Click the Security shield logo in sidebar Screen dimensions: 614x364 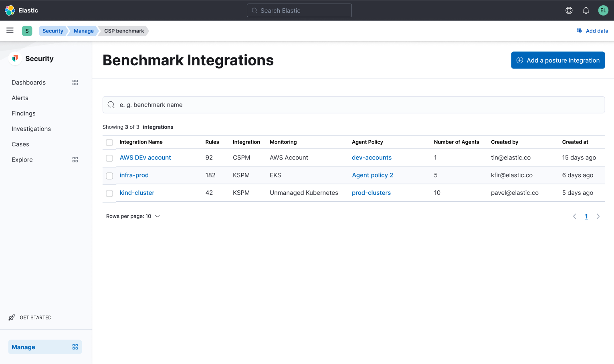coord(14,58)
